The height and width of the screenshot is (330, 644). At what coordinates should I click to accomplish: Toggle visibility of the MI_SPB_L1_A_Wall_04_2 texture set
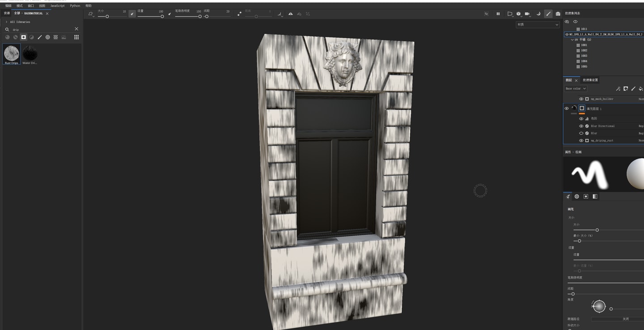point(567,34)
